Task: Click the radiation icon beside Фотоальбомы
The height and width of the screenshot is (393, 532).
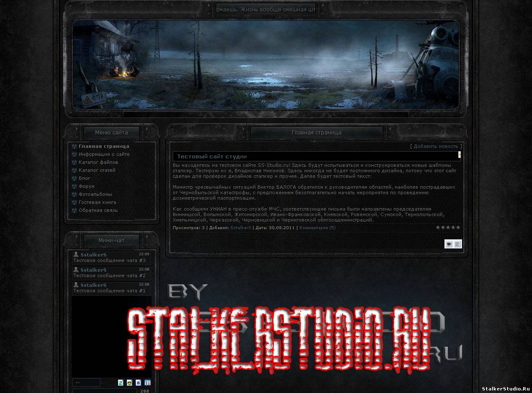Action: pos(75,195)
